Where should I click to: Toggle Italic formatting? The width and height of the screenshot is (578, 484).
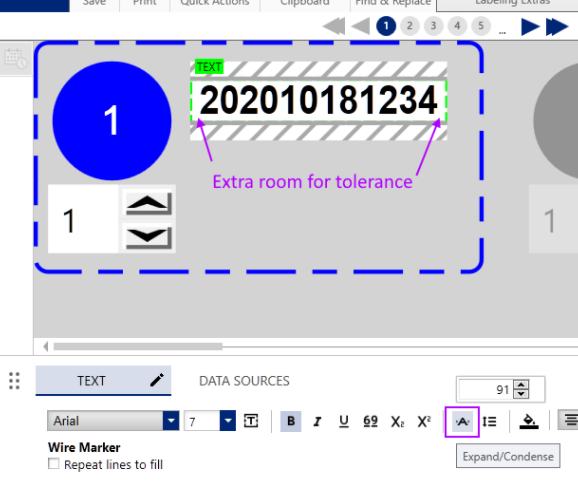click(317, 421)
